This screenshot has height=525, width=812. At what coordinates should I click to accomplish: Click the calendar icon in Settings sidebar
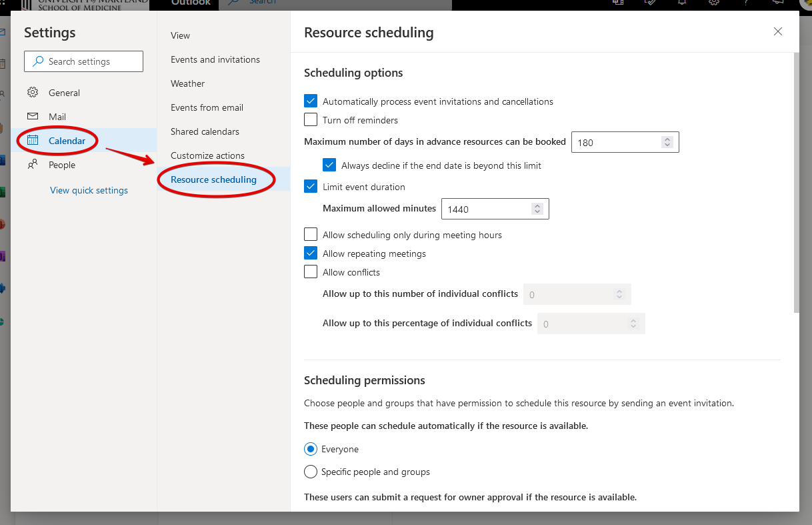point(33,141)
